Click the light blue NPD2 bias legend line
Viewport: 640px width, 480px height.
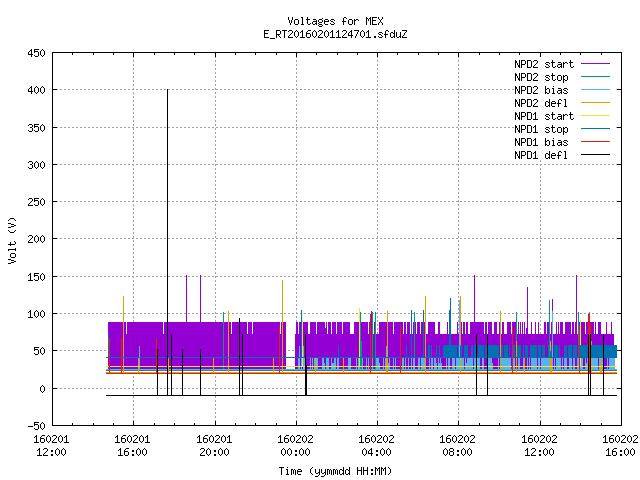(595, 89)
